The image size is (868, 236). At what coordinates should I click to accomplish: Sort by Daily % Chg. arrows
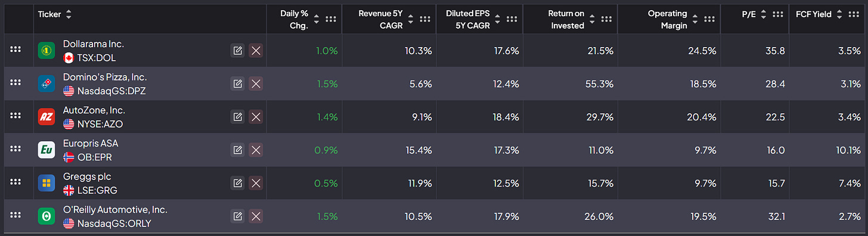point(317,19)
